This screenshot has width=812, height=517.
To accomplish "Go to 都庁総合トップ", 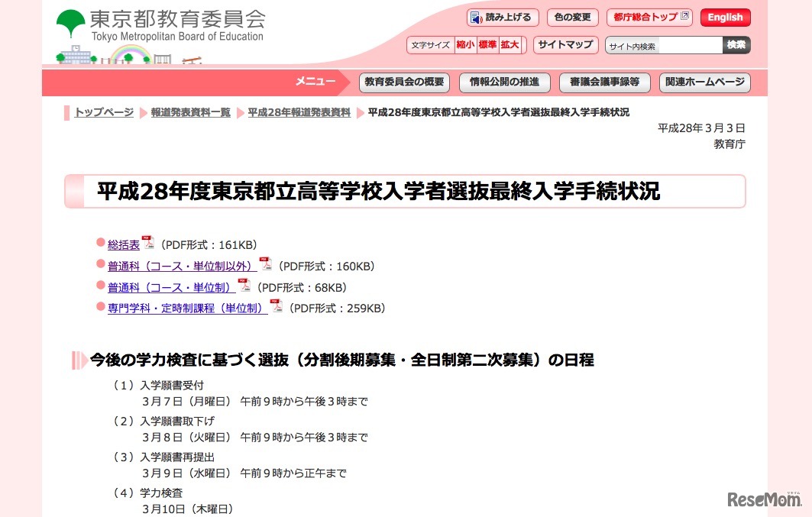I will [x=649, y=18].
